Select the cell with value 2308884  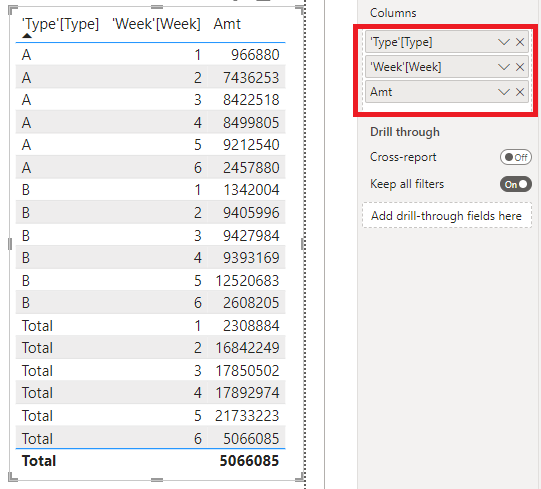tap(251, 326)
